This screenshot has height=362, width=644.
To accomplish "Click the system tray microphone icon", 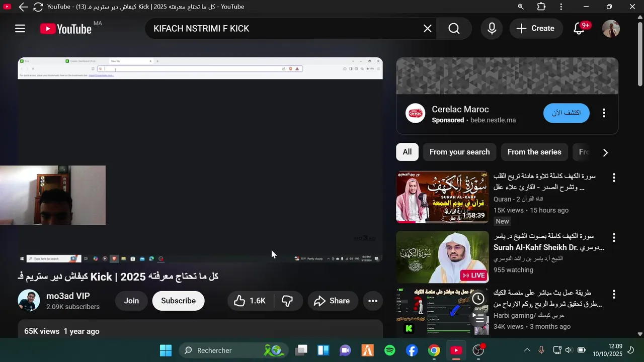I will 541,350.
